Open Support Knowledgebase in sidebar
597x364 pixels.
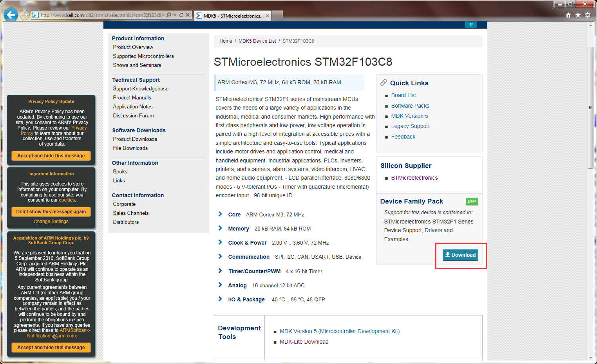tap(141, 88)
